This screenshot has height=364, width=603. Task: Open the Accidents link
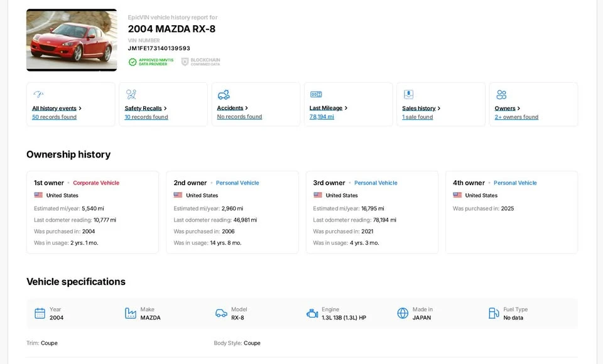(230, 108)
